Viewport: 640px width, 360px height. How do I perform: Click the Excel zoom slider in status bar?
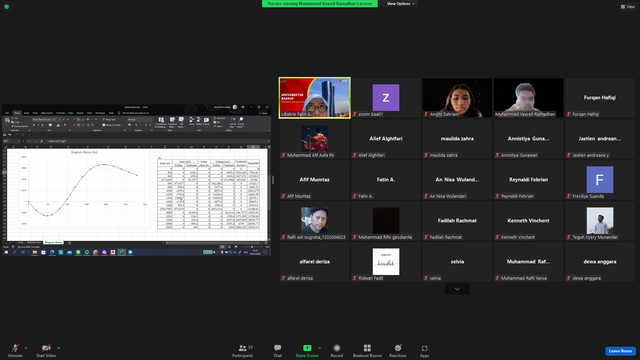coord(251,247)
